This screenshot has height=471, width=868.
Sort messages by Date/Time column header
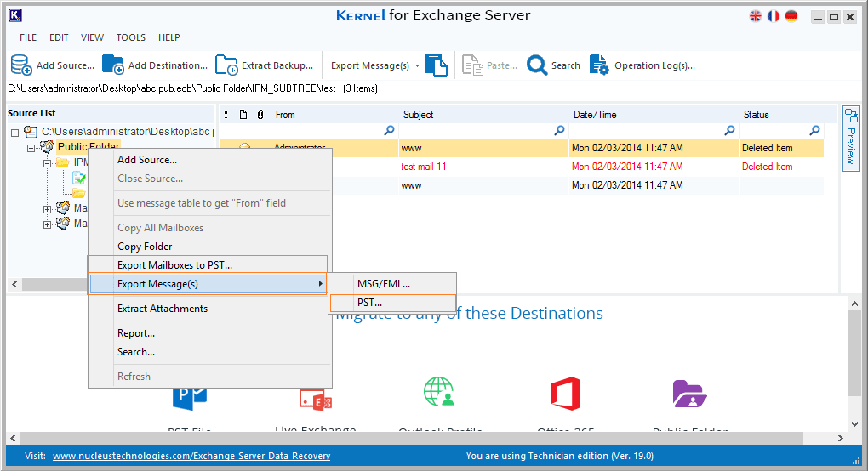pos(595,115)
